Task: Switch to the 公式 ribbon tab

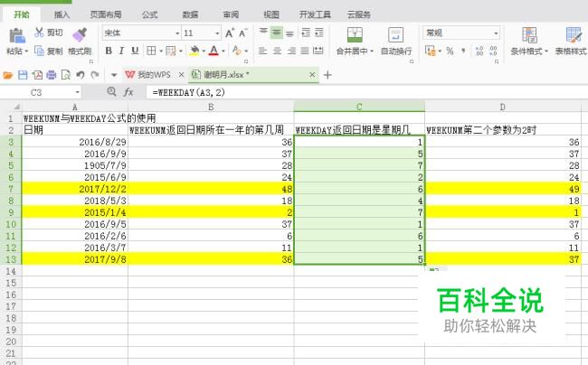Action: (x=149, y=14)
